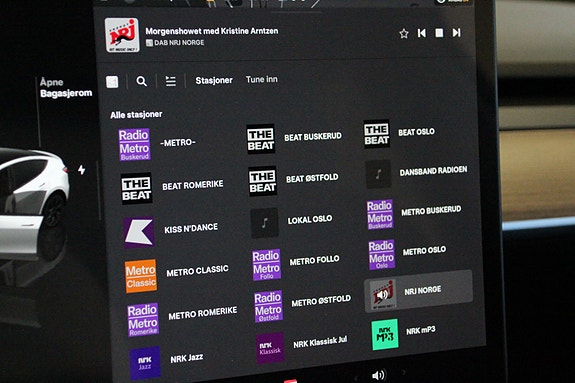Choose the -METRO- station name
Image resolution: width=575 pixels, height=383 pixels.
[178, 142]
